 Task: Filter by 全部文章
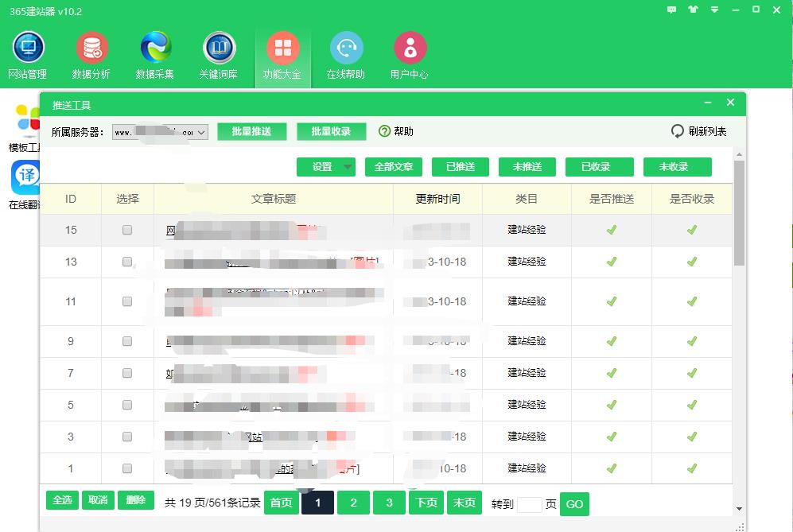point(394,167)
